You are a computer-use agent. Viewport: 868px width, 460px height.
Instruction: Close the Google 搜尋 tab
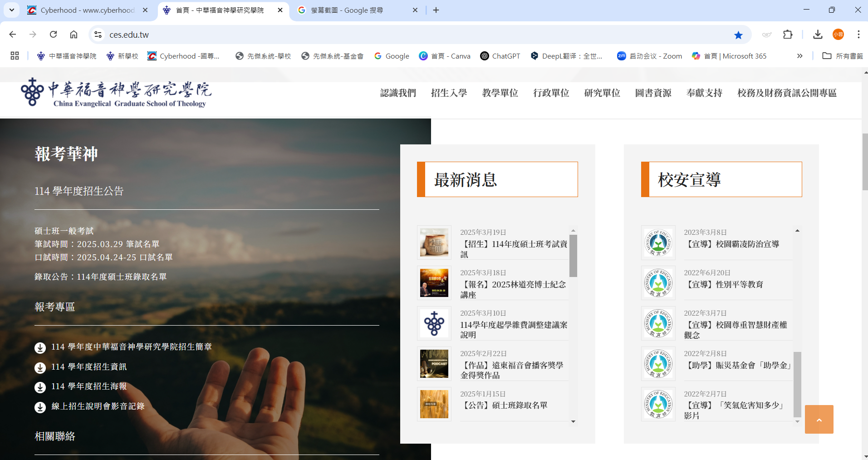point(415,10)
